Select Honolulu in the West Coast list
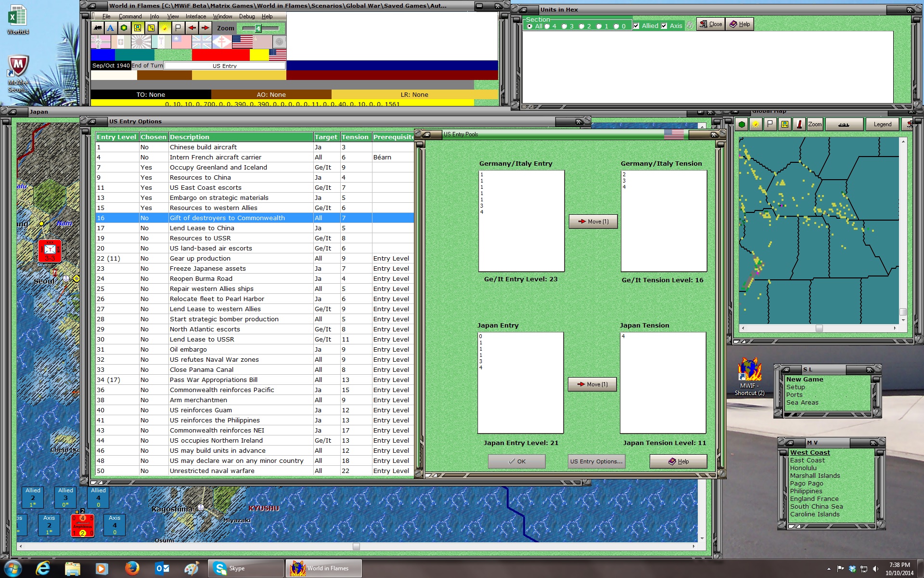 (804, 468)
